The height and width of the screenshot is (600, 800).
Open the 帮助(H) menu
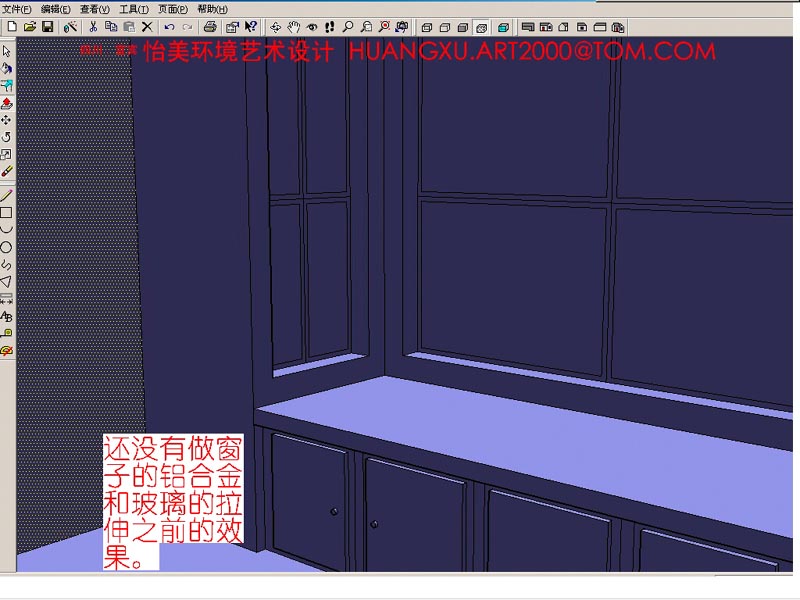pyautogui.click(x=212, y=9)
